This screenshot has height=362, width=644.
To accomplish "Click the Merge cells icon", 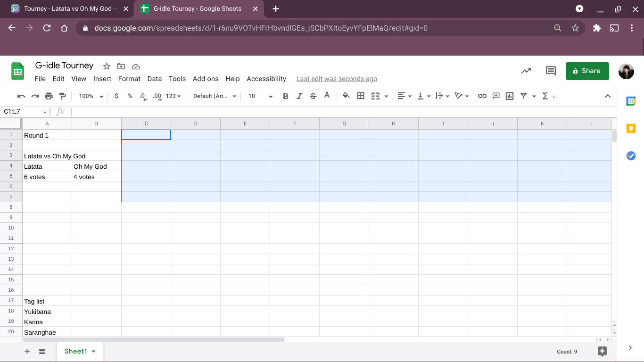I will coord(375,96).
